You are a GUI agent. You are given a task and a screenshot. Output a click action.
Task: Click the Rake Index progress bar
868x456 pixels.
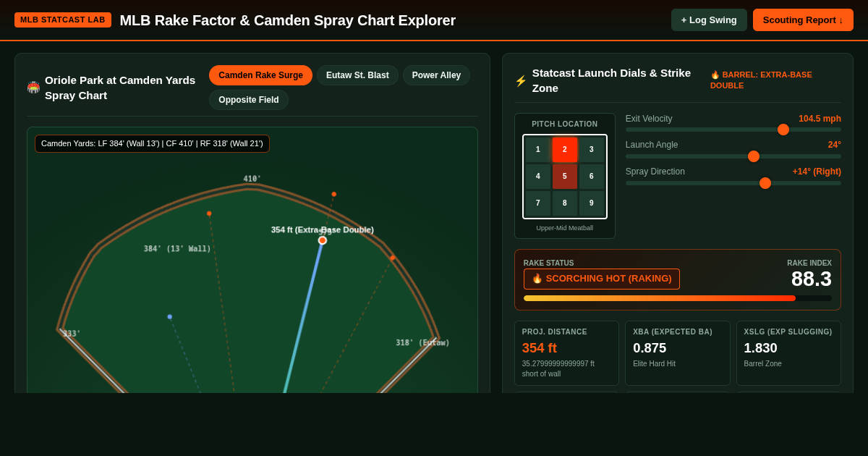[x=678, y=298]
